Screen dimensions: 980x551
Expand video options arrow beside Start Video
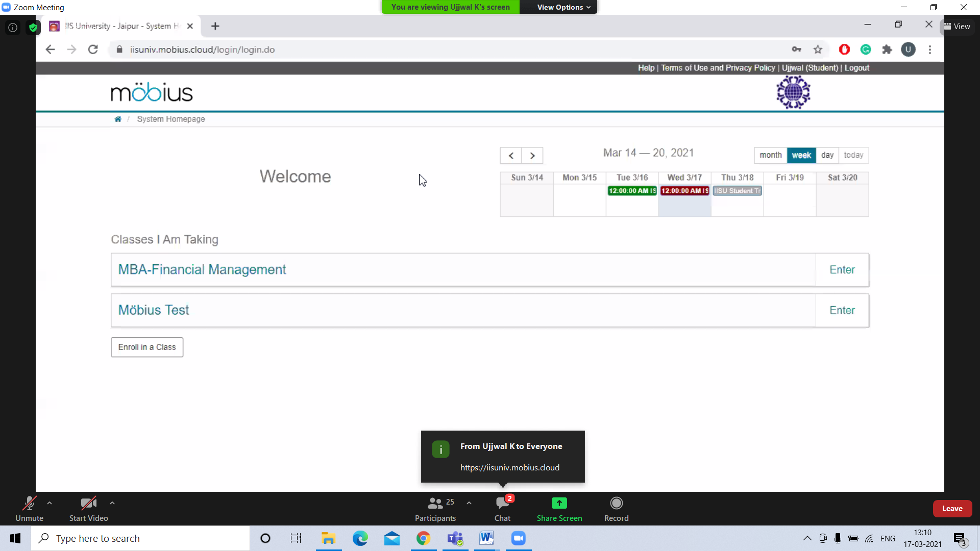112,503
